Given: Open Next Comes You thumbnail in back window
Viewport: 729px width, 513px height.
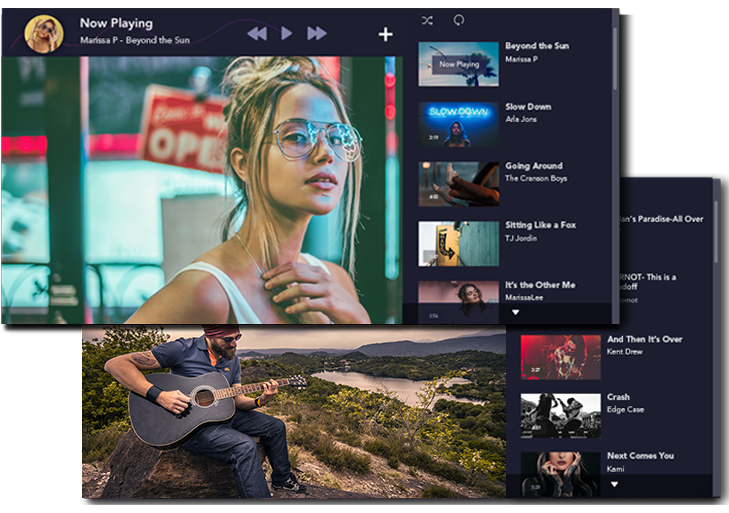Looking at the screenshot, I should pos(560,474).
